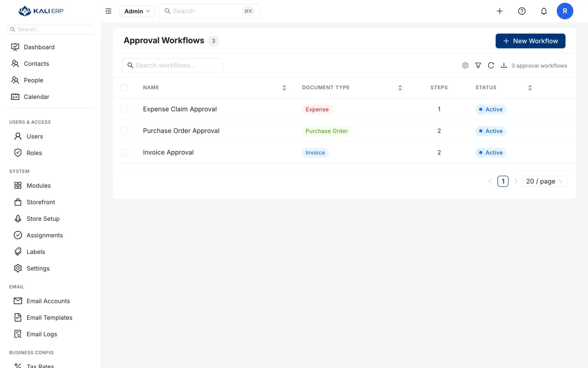
Task: Click the Steps column header
Action: [x=439, y=88]
